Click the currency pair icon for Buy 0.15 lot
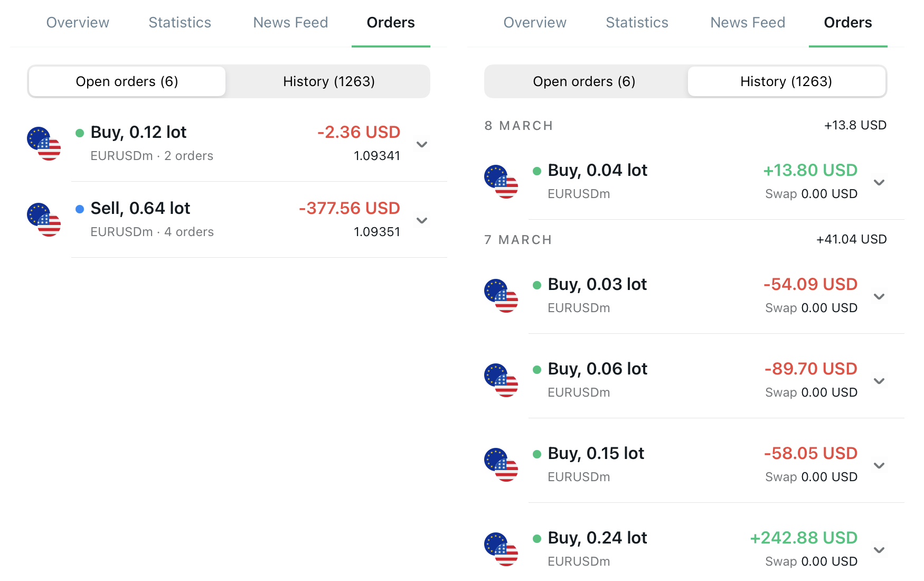Viewport: 924px width, 581px height. coord(501,465)
